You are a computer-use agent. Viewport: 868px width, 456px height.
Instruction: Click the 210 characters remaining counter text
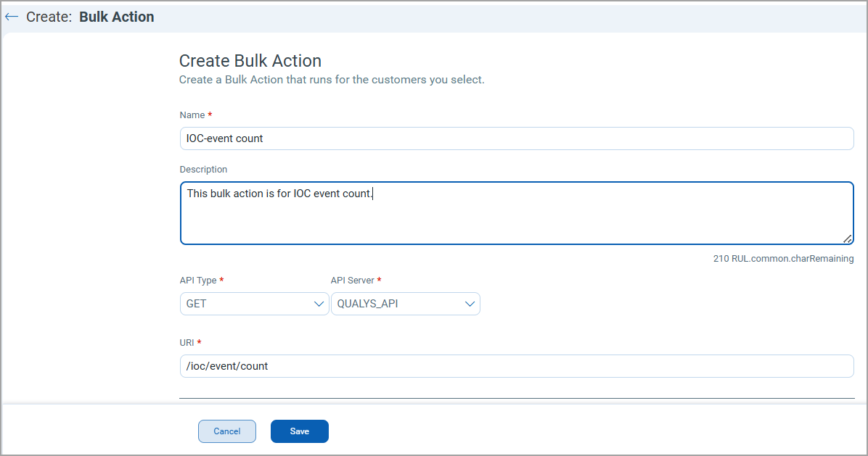tap(783, 259)
